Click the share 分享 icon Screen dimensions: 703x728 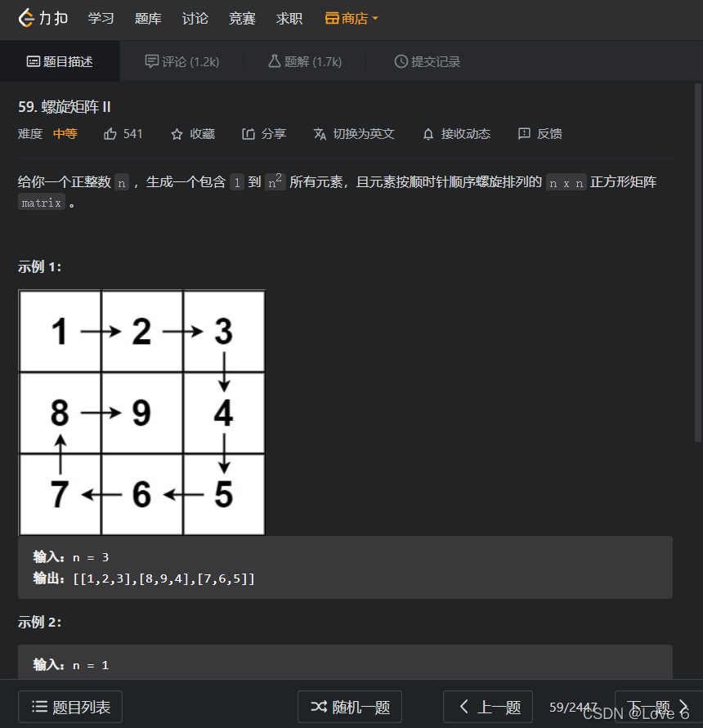(249, 134)
